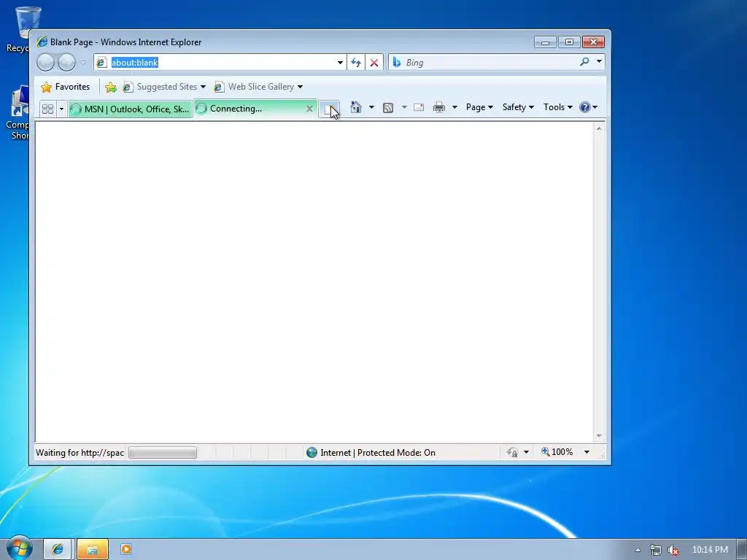Open Windows Explorer from the taskbar

click(x=93, y=549)
